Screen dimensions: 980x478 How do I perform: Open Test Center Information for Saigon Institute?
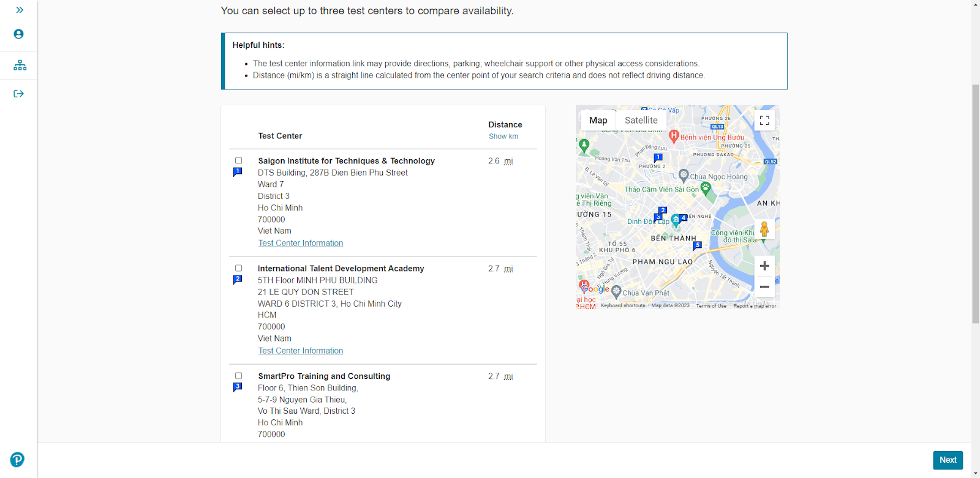(x=301, y=243)
